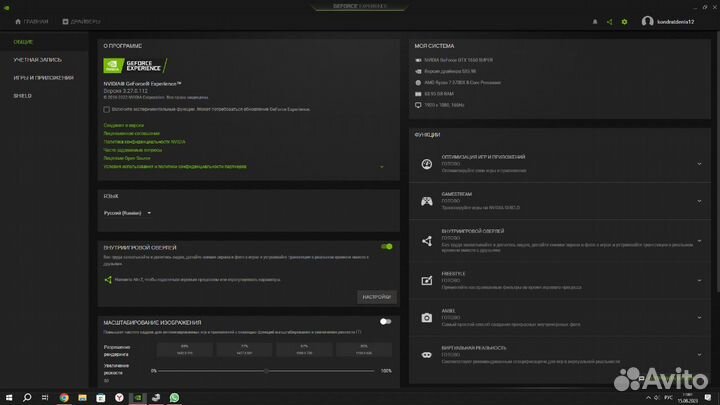Open the share overlay icon in header

[609, 22]
